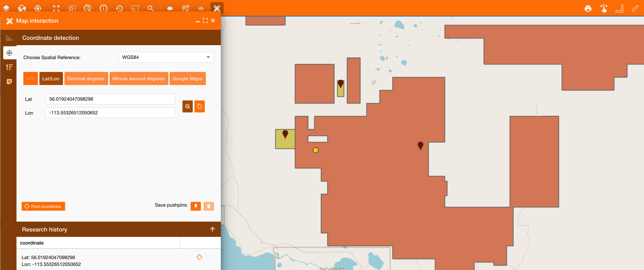The image size is (644, 270).
Task: Click the printer icon
Action: point(588,8)
